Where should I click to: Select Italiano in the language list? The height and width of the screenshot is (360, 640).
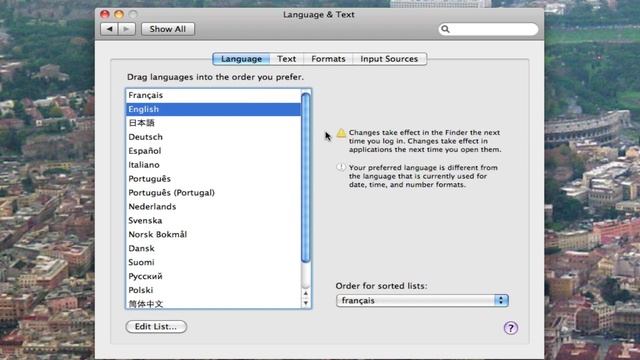(213, 164)
